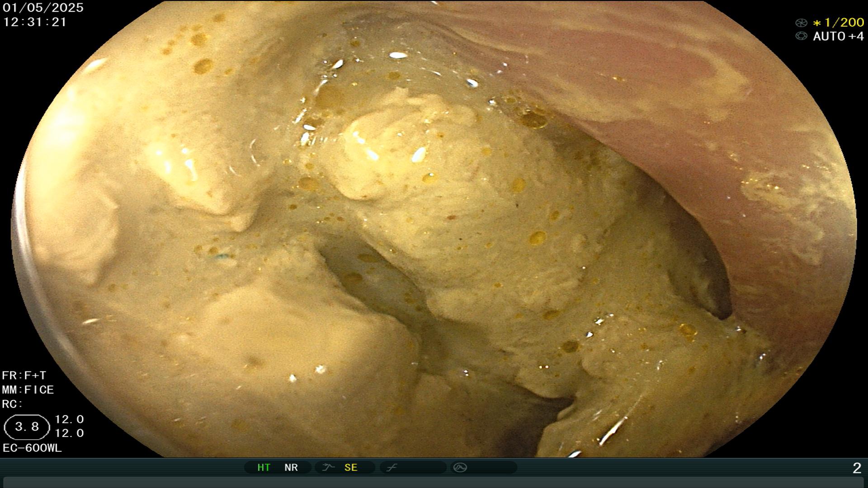Click the image counter number 2
This screenshot has height=488, width=868.
857,468
